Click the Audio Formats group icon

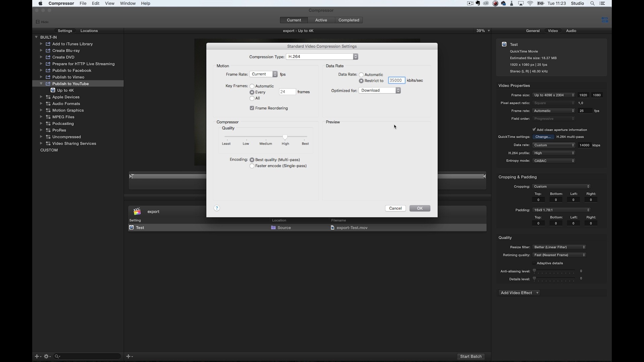click(x=48, y=104)
